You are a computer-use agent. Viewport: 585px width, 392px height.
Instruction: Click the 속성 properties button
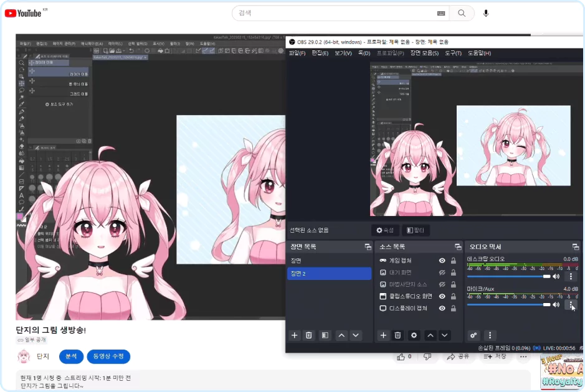[x=385, y=230]
